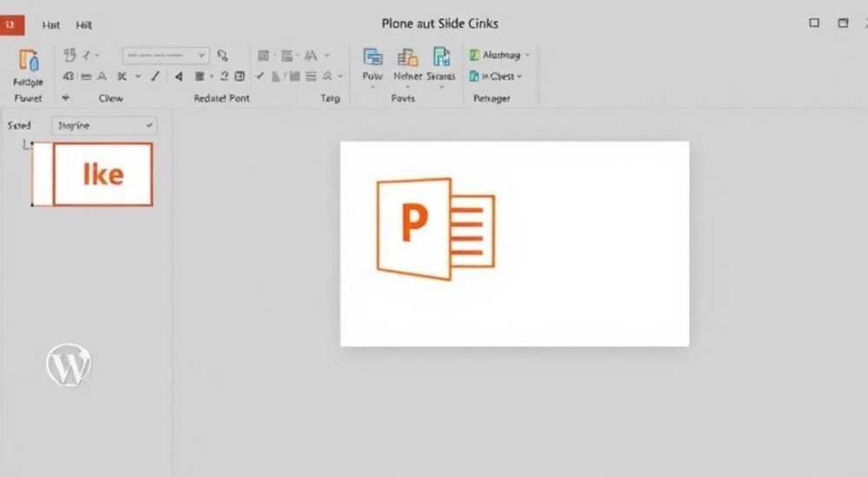Image resolution: width=868 pixels, height=477 pixels.
Task: Open the small arrow left of Clew label
Action: click(65, 98)
